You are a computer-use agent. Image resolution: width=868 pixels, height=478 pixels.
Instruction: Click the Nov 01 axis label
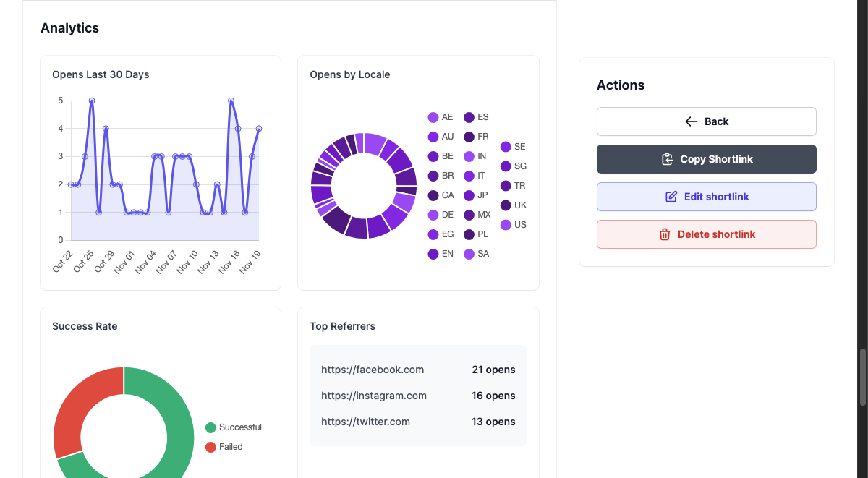click(125, 262)
